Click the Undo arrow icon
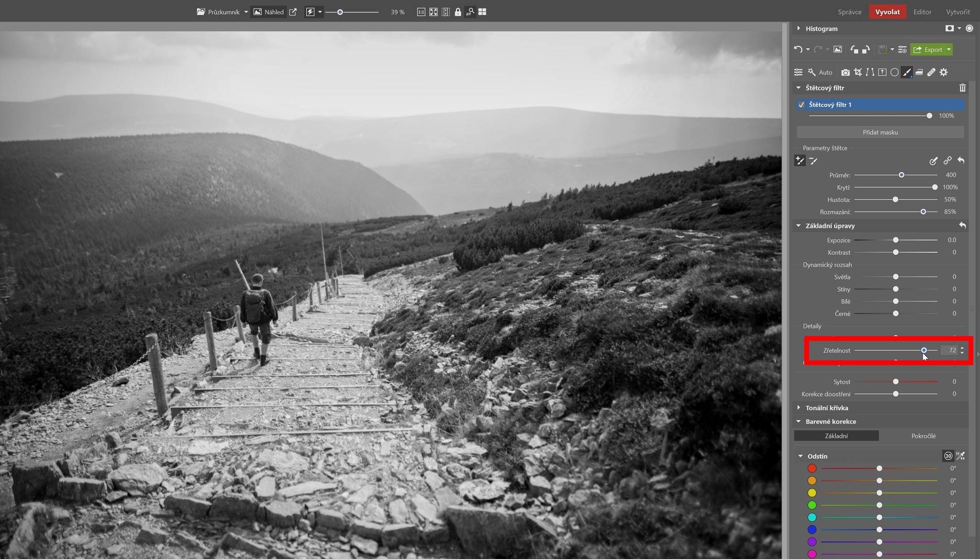The width and height of the screenshot is (980, 559). coord(798,49)
